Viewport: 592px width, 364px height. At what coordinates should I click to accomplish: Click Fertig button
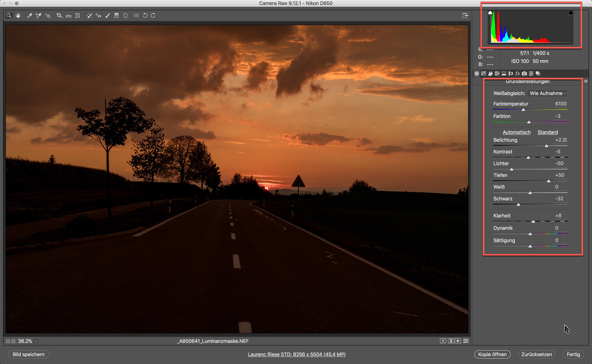point(573,354)
